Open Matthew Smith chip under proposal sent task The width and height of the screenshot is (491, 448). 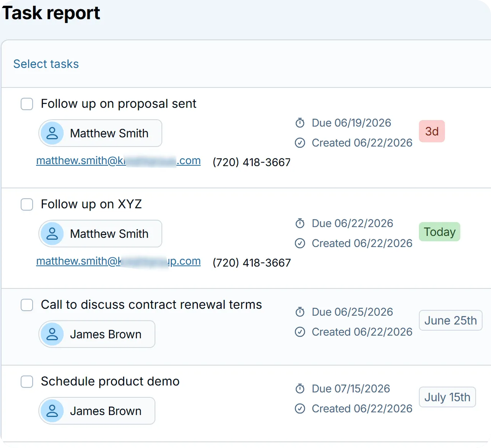(101, 133)
